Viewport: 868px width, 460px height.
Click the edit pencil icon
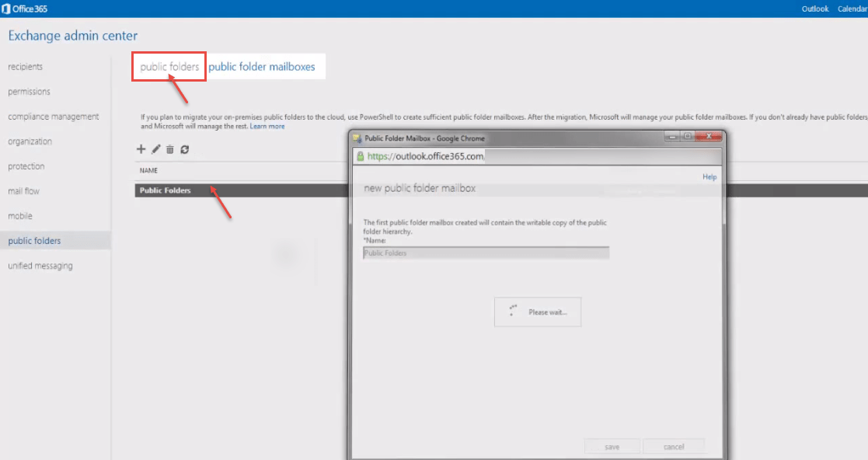[155, 149]
